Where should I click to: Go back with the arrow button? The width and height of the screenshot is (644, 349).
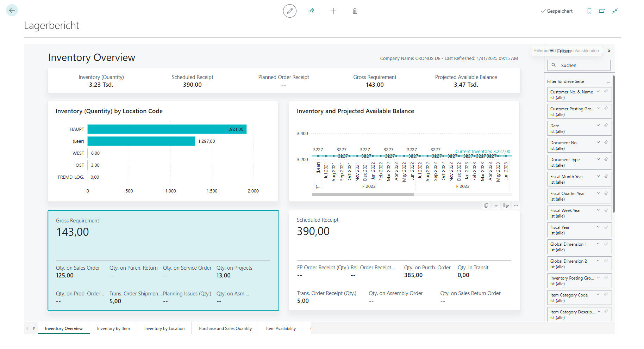point(12,10)
